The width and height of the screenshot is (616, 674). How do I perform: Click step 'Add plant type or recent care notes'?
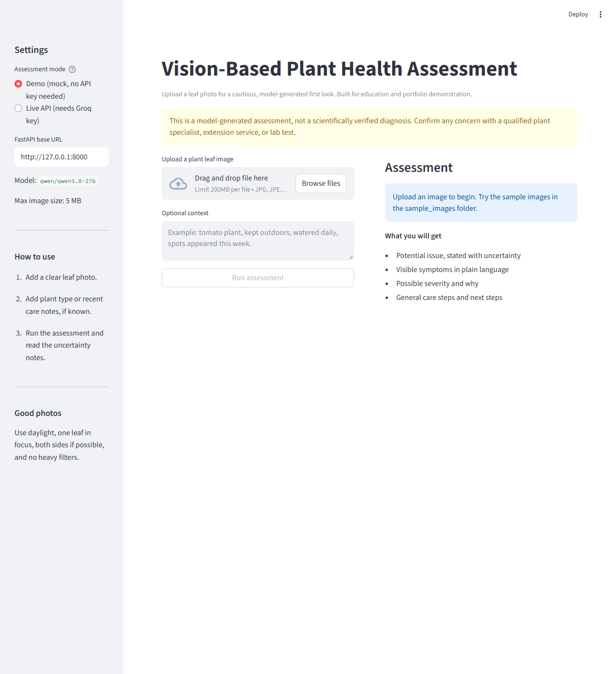click(x=64, y=305)
